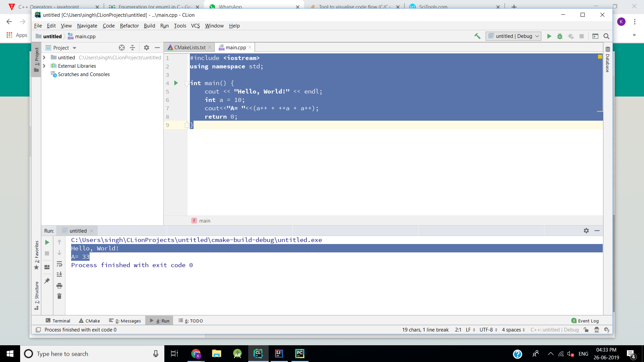Click the Search Everywhere magnifier icon
Viewport: 644px width, 362px height.
click(606, 36)
